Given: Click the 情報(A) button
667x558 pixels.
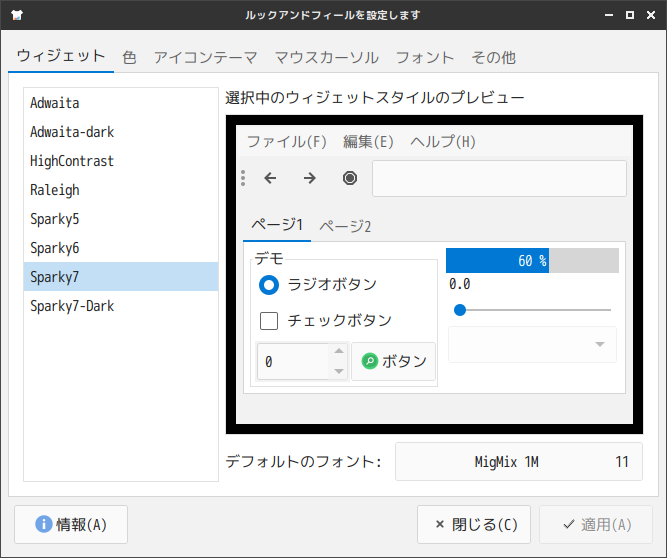Looking at the screenshot, I should tap(71, 524).
